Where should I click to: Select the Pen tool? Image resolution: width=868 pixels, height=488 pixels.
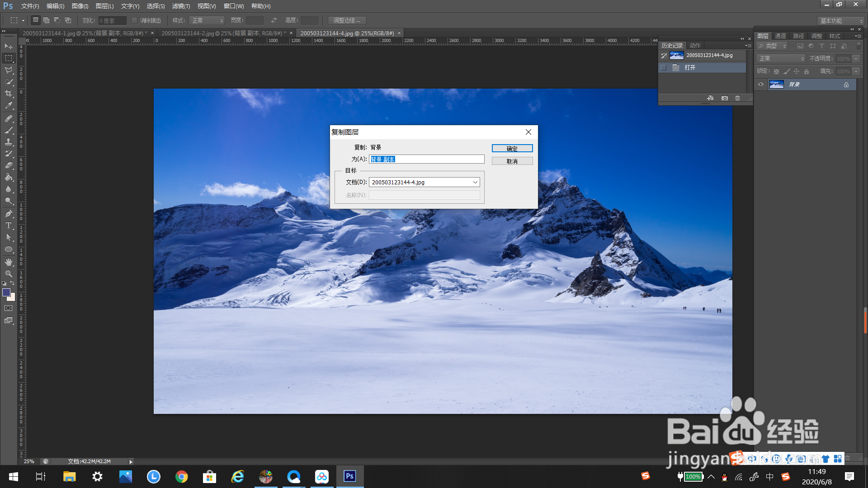(9, 214)
